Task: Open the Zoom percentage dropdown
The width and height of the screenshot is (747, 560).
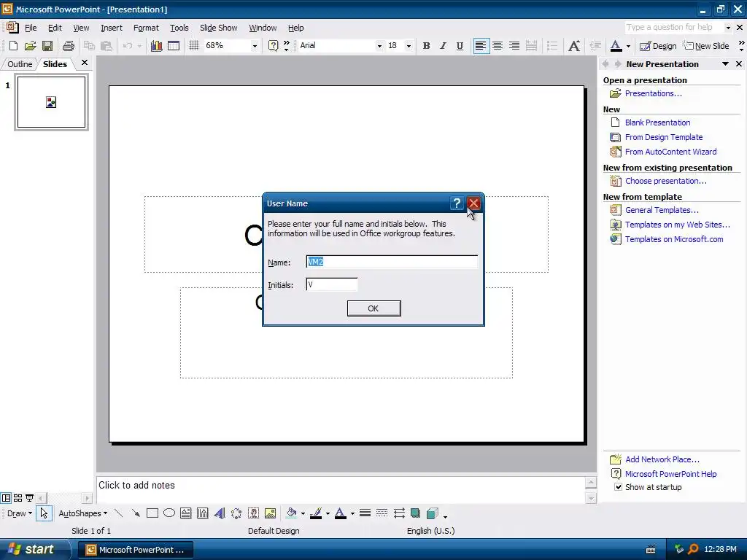Action: click(255, 46)
